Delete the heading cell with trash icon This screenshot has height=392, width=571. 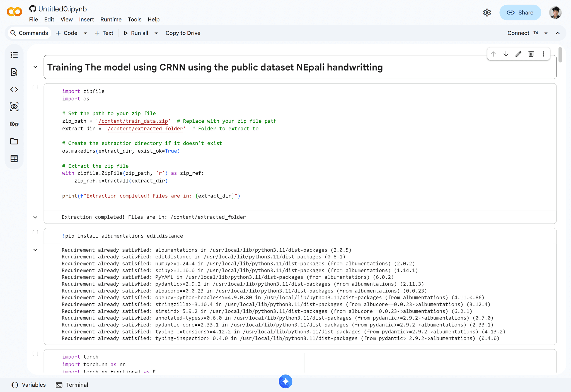(531, 54)
